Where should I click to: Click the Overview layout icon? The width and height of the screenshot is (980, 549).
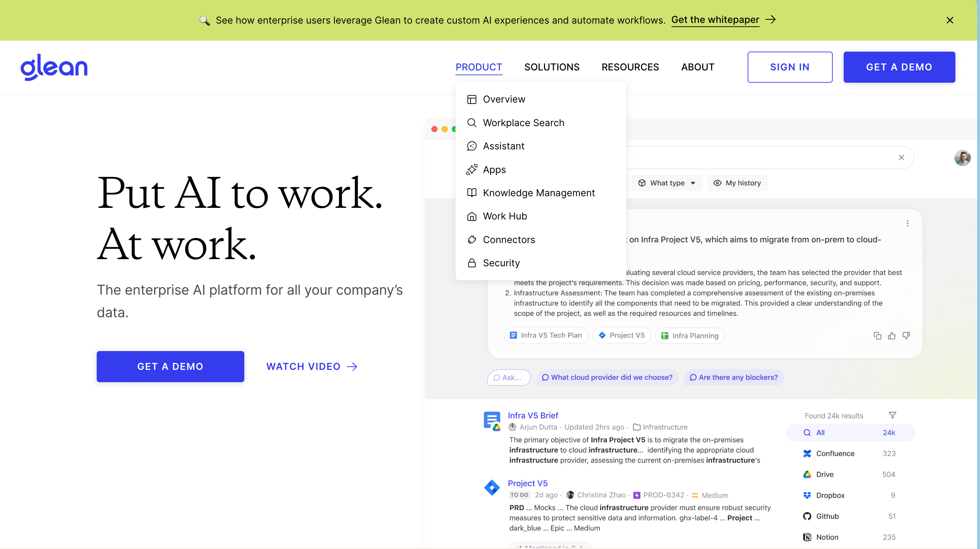472,99
